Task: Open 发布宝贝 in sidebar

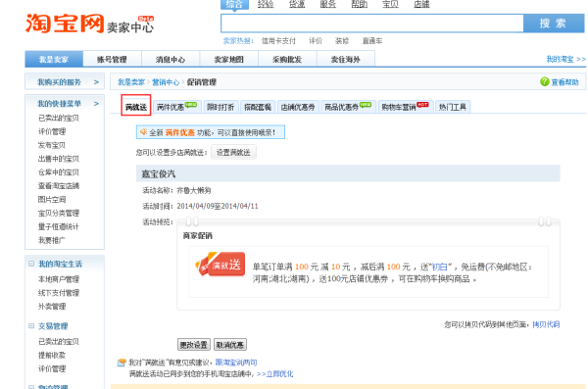Action: coord(52,145)
